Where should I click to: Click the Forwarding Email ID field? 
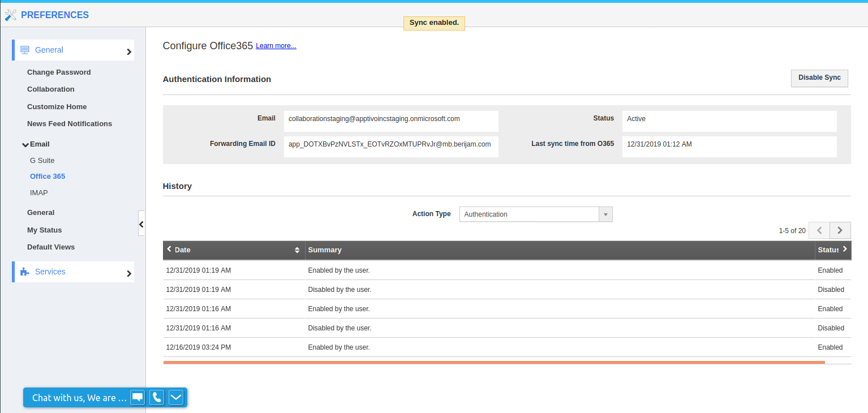point(390,145)
